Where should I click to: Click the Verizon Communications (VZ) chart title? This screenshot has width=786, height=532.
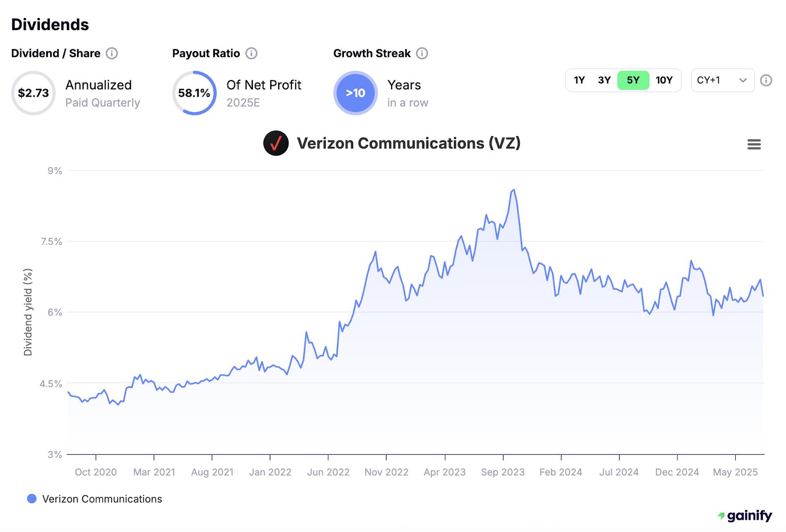409,143
